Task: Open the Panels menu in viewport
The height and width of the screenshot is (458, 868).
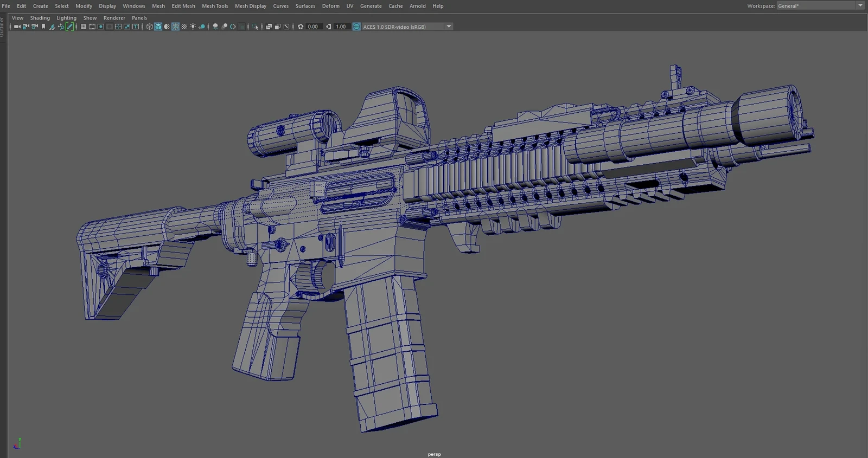Action: tap(139, 18)
